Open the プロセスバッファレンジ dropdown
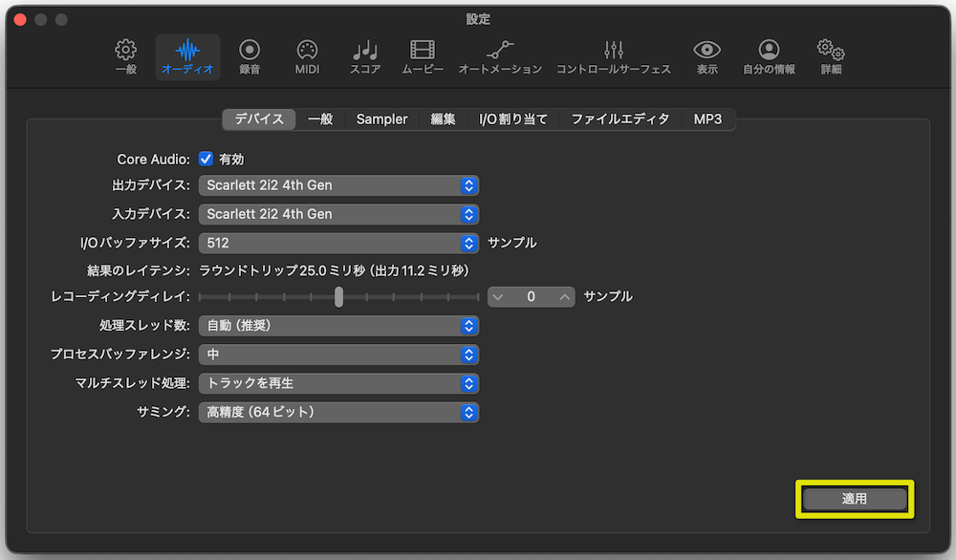Image resolution: width=956 pixels, height=560 pixels. click(338, 355)
